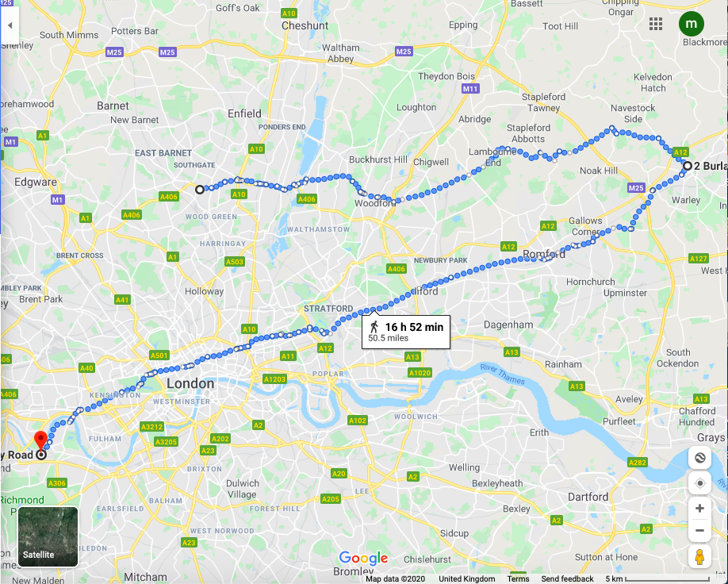Open the green 'm' account avatar
Viewport: 728px width, 584px height.
click(692, 24)
